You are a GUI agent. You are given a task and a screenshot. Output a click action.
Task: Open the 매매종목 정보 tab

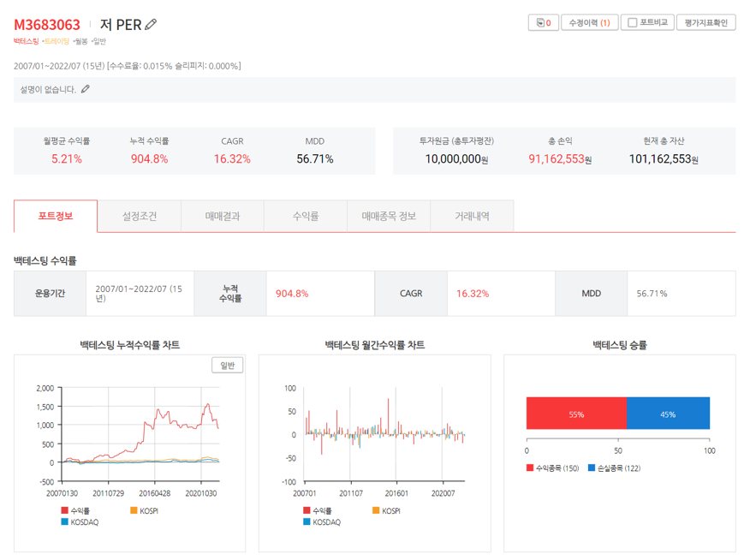[x=389, y=216]
